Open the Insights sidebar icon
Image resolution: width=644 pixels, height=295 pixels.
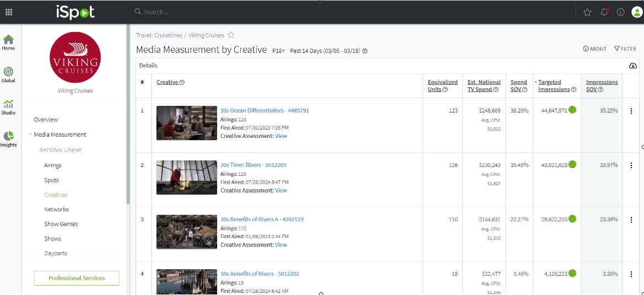coord(8,138)
